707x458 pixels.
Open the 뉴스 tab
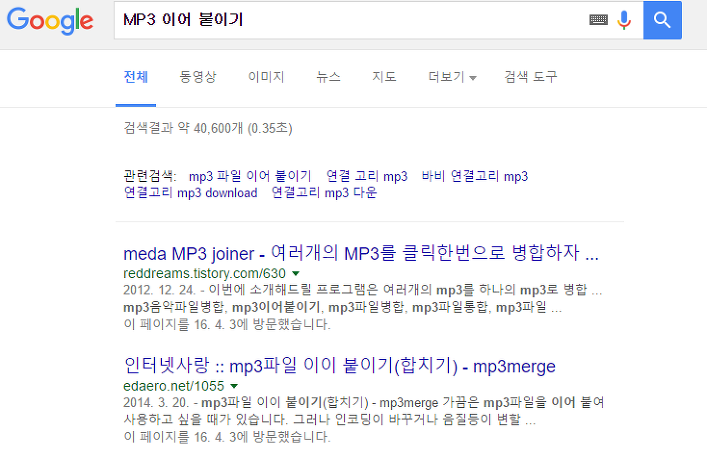(328, 77)
